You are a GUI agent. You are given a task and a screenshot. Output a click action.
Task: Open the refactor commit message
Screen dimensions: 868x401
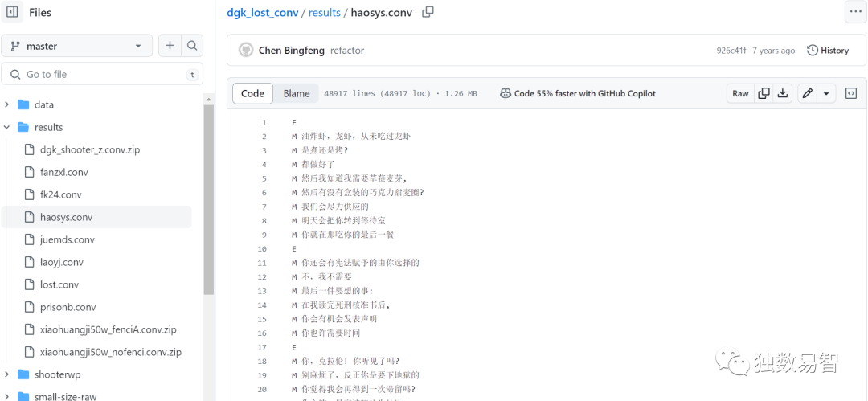coord(347,51)
